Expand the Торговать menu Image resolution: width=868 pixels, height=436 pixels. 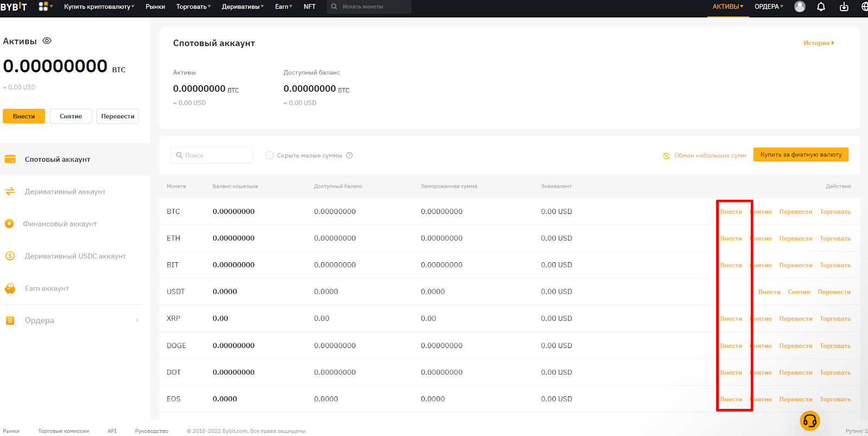(194, 7)
